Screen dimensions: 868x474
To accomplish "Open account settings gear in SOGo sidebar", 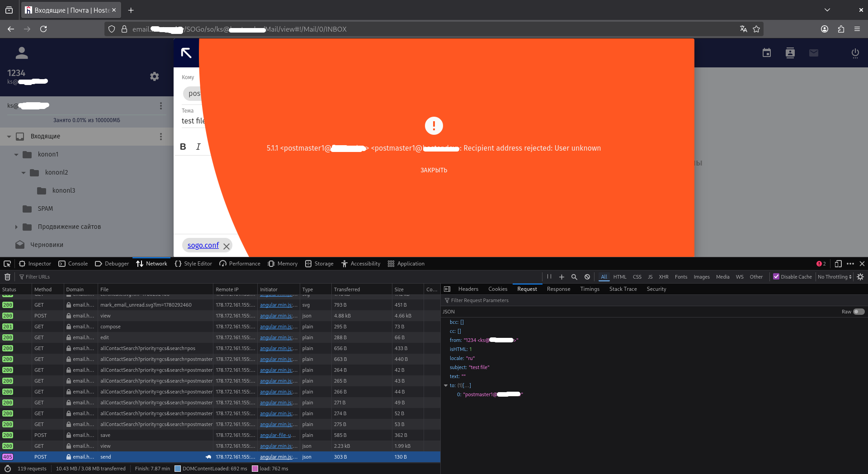I will [x=155, y=76].
